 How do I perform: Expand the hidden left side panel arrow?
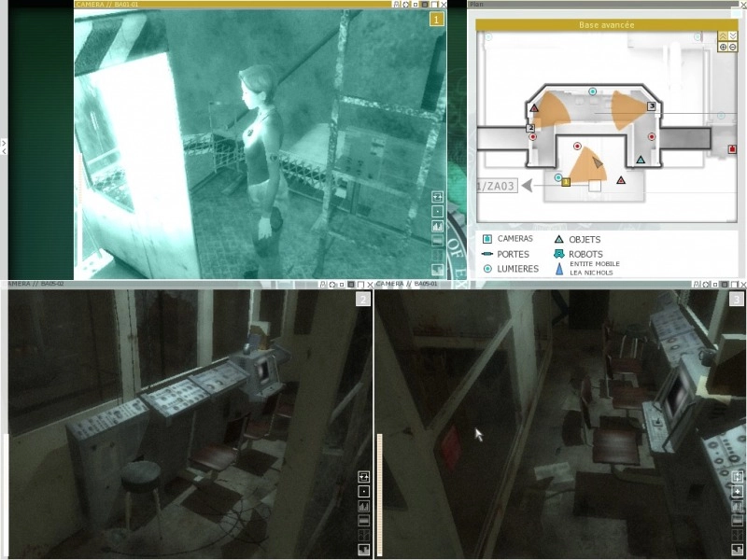point(4,146)
